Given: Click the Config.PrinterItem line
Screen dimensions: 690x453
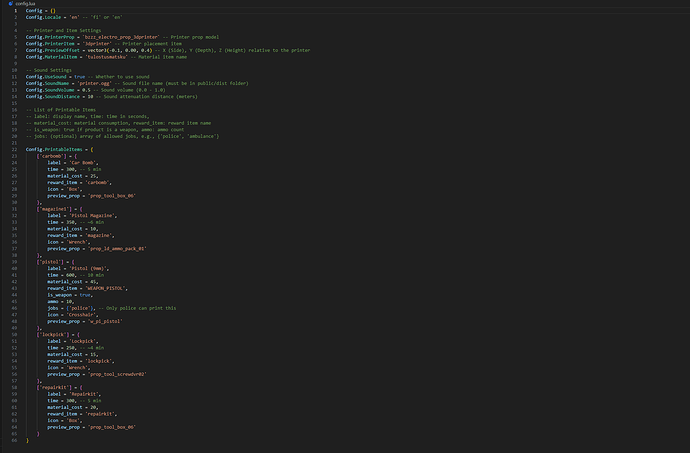Looking at the screenshot, I should [103, 44].
